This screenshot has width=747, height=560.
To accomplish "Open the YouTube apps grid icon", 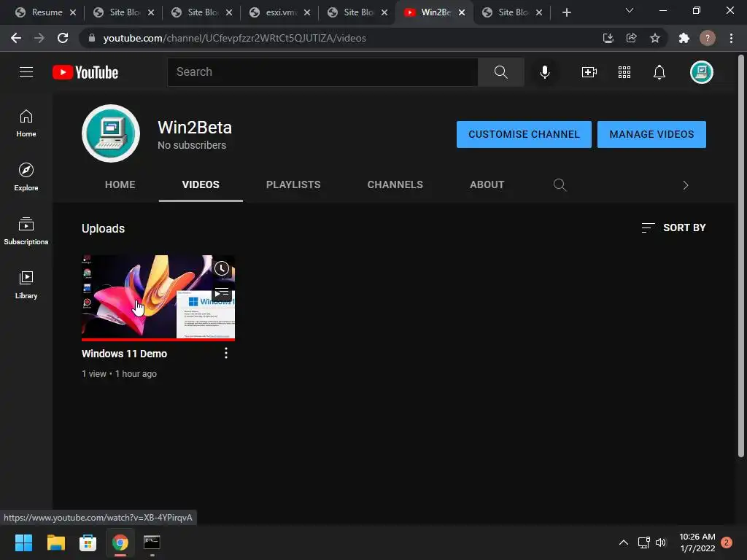I will [x=624, y=72].
